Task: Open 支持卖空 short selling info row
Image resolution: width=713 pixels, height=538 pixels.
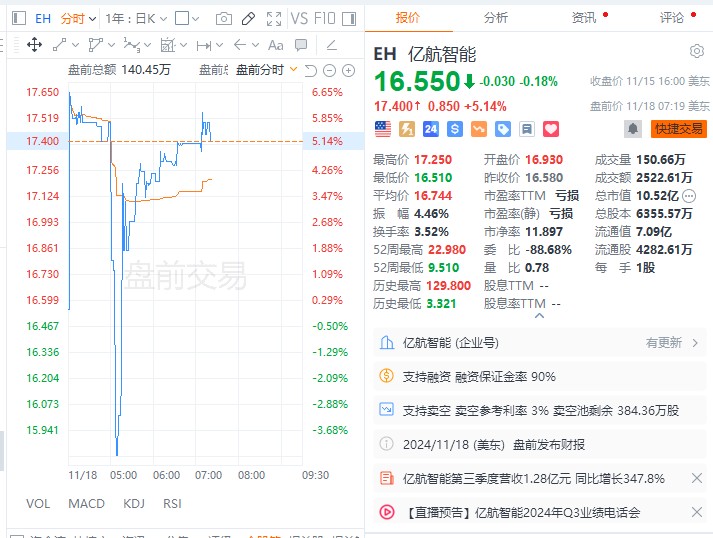Action: (540, 411)
